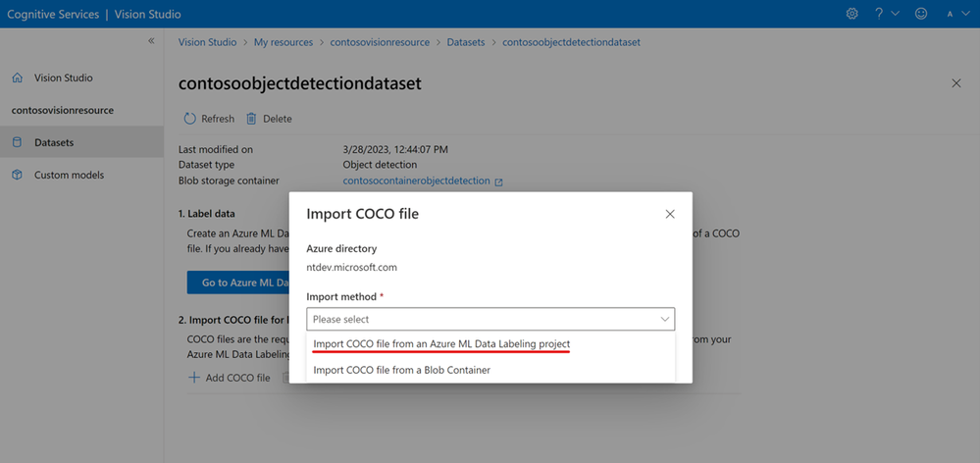Image resolution: width=980 pixels, height=463 pixels.
Task: Go to Vision Studio breadcrumb
Action: click(x=208, y=42)
